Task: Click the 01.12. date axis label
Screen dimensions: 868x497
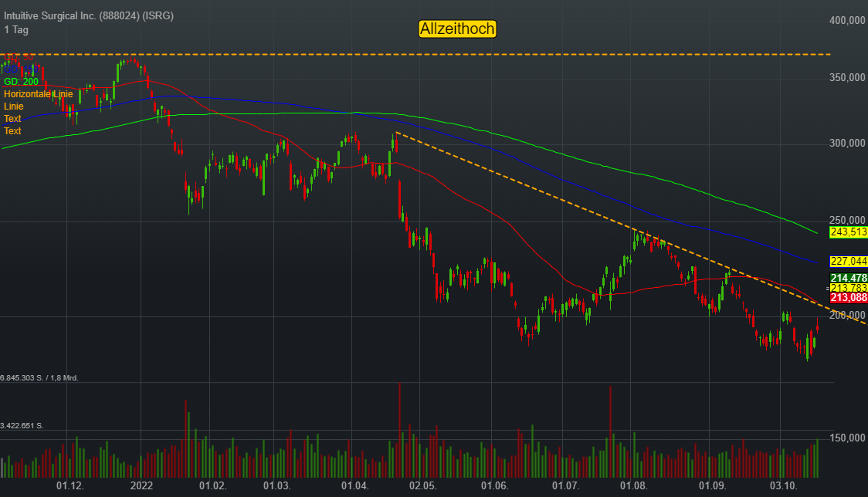Action: [x=70, y=486]
